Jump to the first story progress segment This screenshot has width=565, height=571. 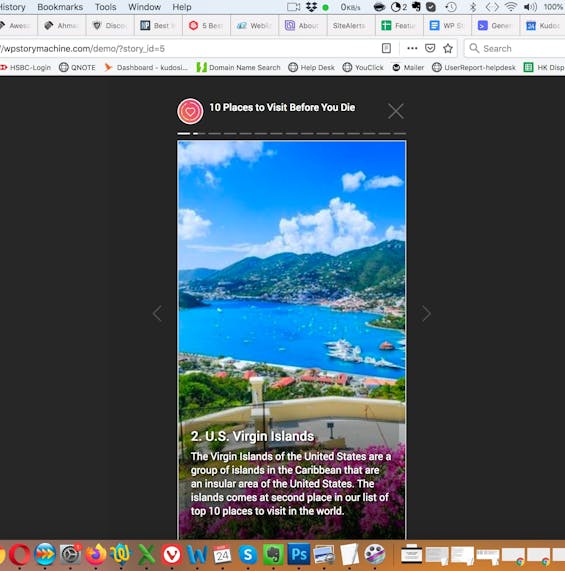point(183,134)
